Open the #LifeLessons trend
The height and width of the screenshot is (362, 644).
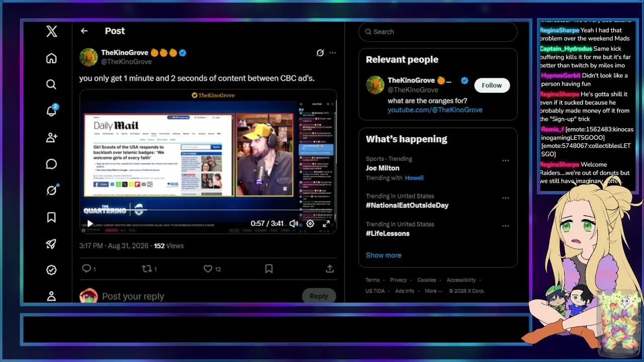[387, 233]
